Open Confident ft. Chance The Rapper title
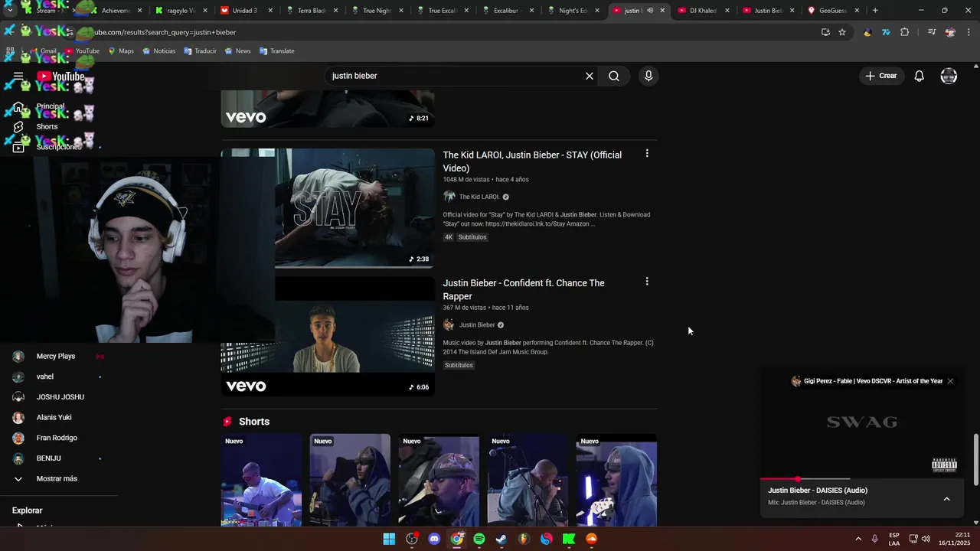This screenshot has width=980, height=551. [524, 289]
